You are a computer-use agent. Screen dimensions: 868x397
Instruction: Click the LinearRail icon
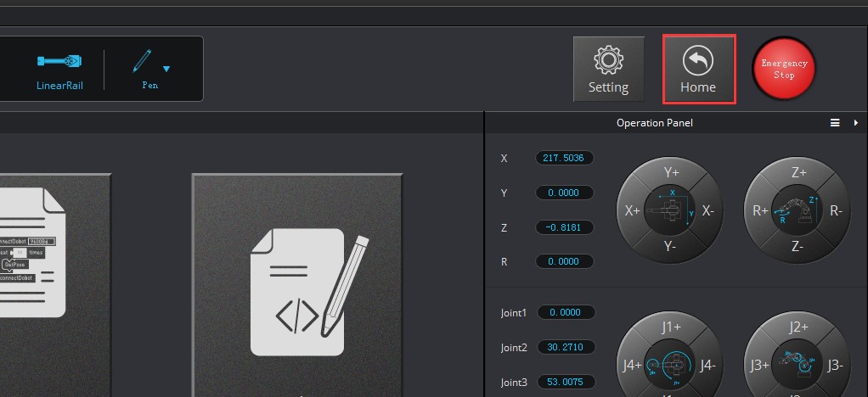(59, 63)
